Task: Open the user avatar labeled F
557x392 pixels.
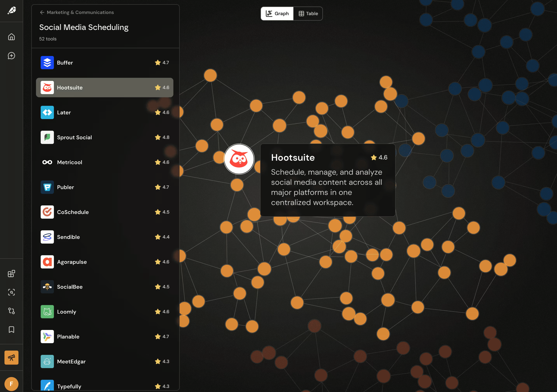Action: tap(11, 384)
